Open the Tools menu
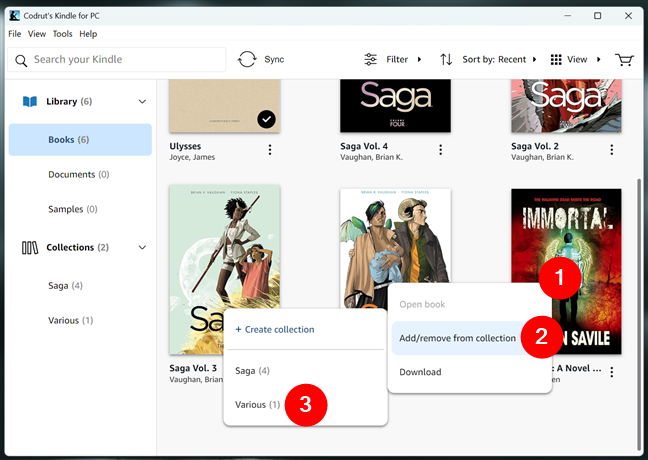Screen dimensions: 648x460 click(x=62, y=34)
